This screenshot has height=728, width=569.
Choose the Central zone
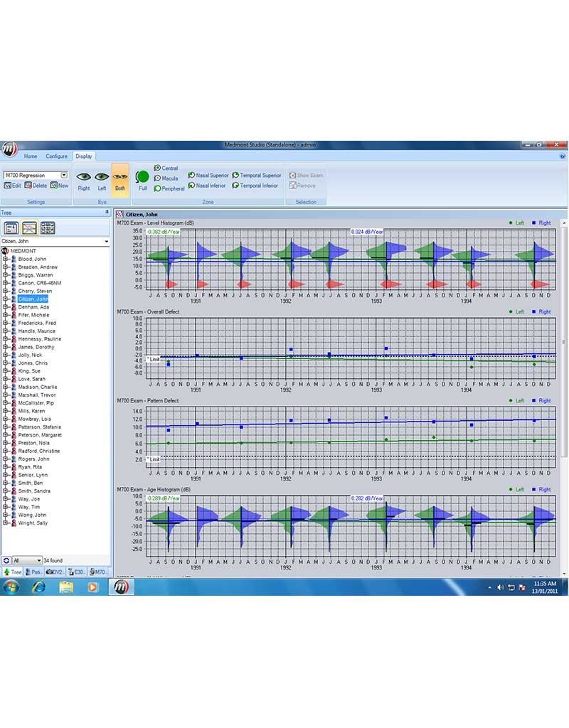click(x=166, y=168)
